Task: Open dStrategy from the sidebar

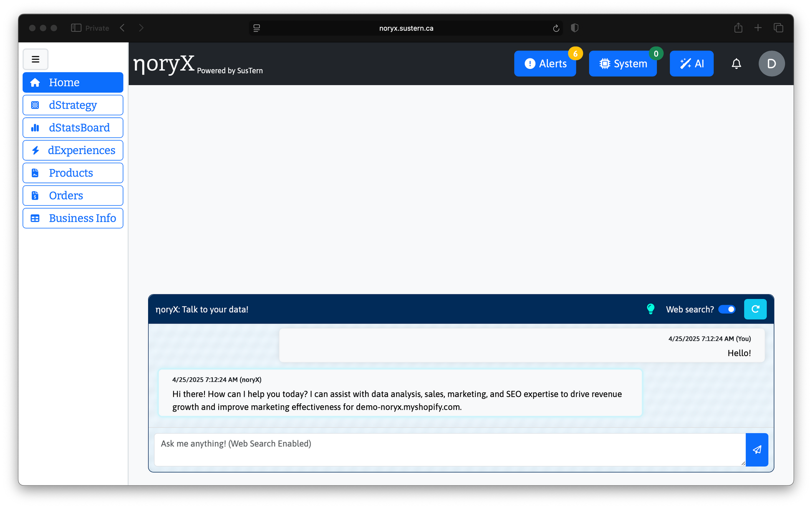Action: point(73,105)
